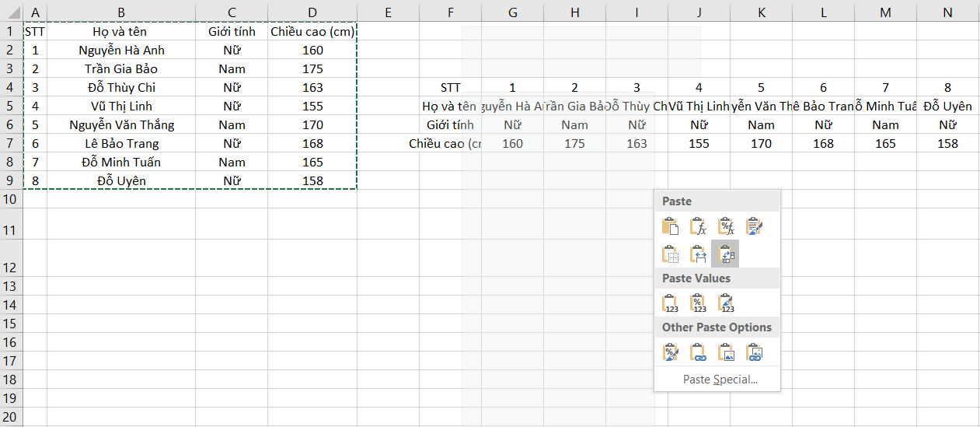Click the Transpose paste icon
Image resolution: width=980 pixels, height=427 pixels.
coord(726,254)
